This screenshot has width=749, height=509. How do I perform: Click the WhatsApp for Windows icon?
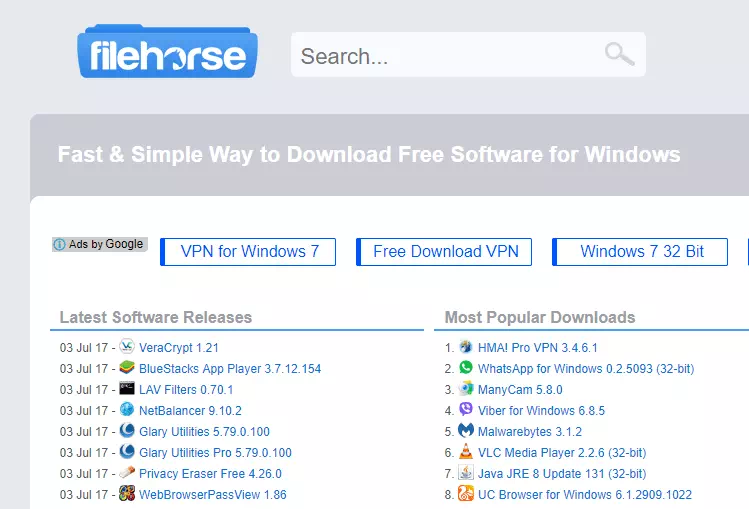point(466,367)
